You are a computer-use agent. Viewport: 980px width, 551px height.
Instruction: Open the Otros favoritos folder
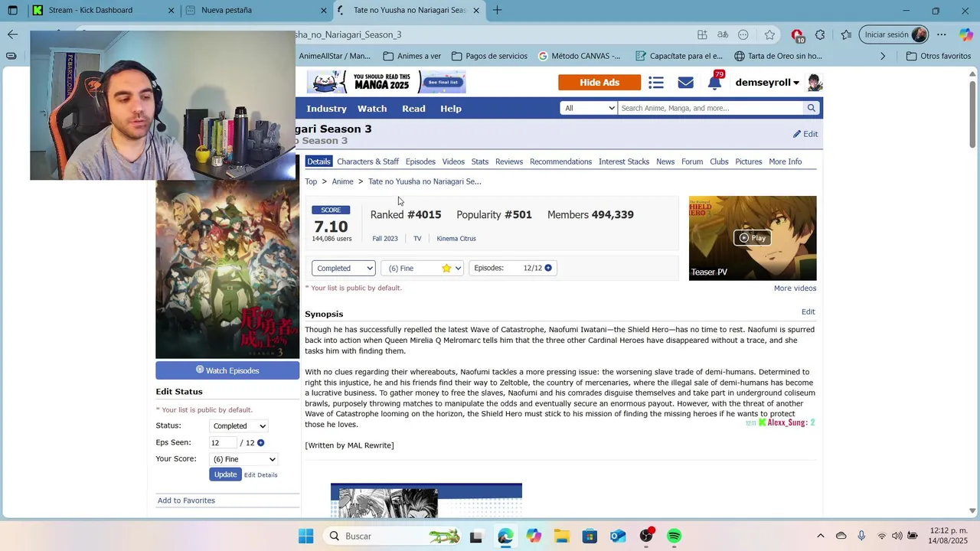(x=938, y=56)
